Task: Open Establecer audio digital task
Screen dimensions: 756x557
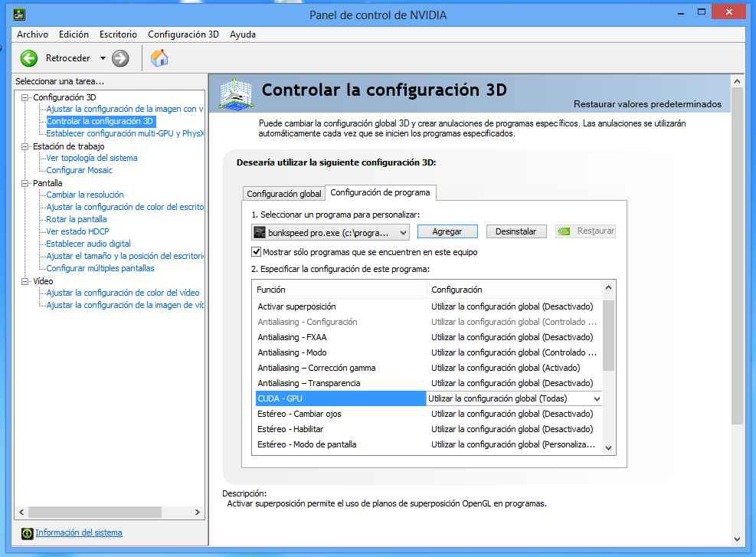Action: [88, 244]
